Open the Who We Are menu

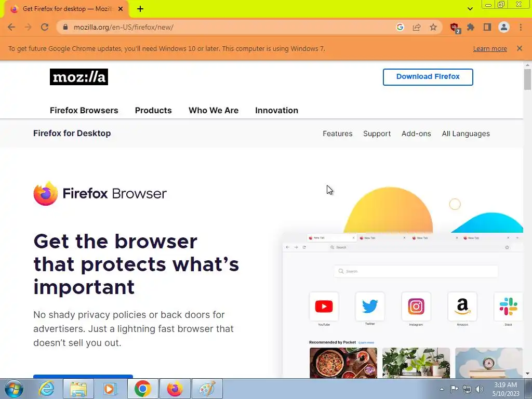point(214,110)
